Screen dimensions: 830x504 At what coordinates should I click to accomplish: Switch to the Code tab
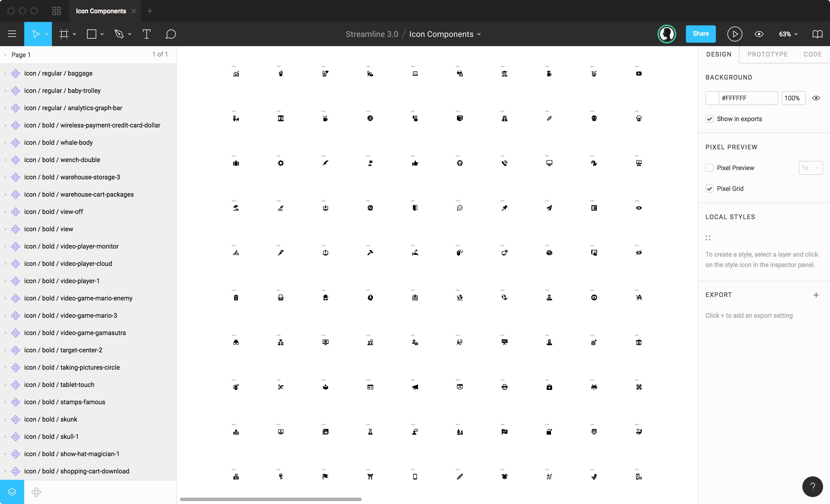point(812,54)
